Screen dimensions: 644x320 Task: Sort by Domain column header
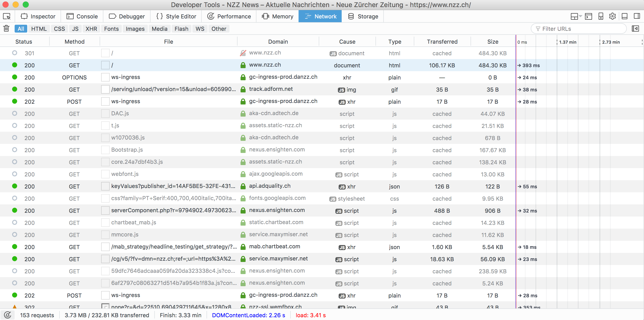tap(278, 42)
